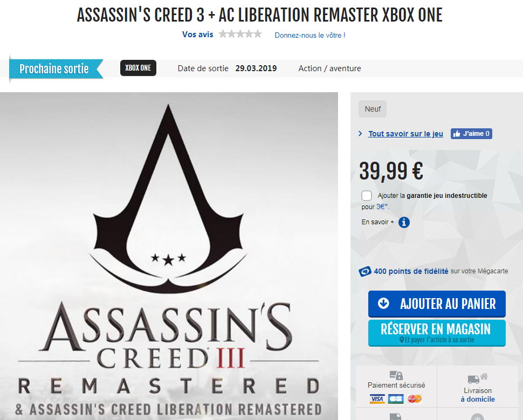Click the XBOX ONE platform badge
523x420 pixels.
point(138,68)
